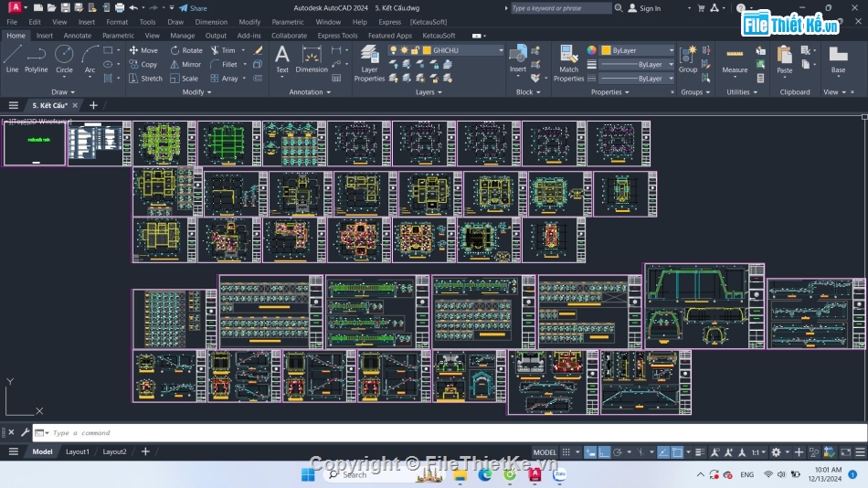Toggle 2D object snap in status bar
Image resolution: width=868 pixels, height=488 pixels.
[x=677, y=452]
